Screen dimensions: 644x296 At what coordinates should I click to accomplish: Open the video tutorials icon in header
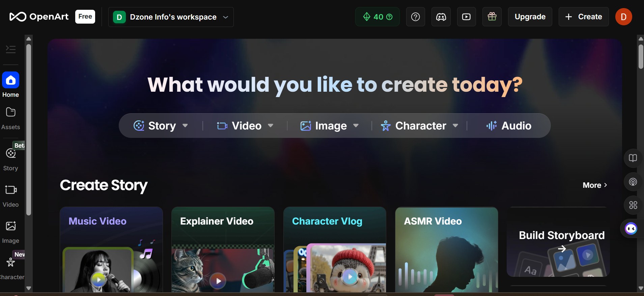coord(467,17)
